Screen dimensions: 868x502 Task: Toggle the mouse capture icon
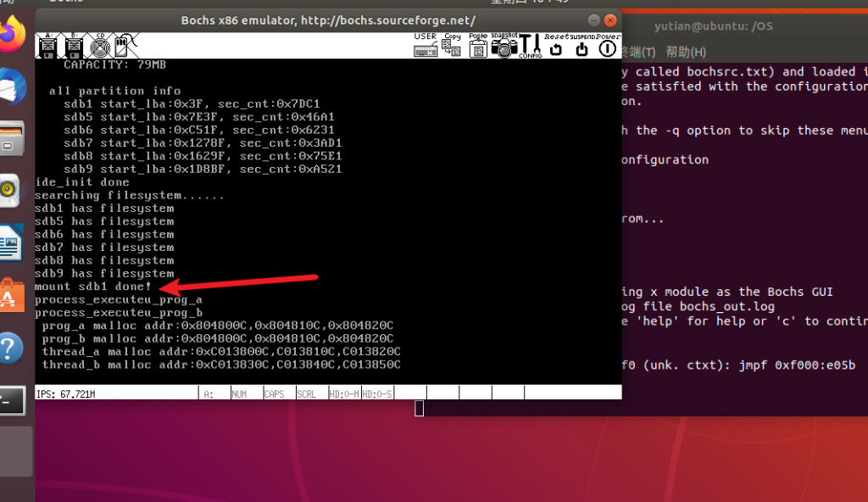[x=123, y=45]
